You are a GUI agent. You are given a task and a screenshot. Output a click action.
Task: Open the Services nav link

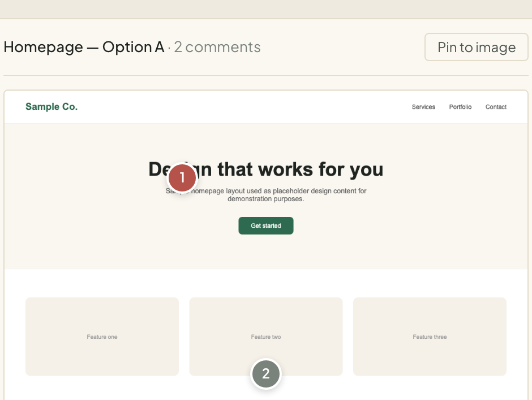pos(423,107)
